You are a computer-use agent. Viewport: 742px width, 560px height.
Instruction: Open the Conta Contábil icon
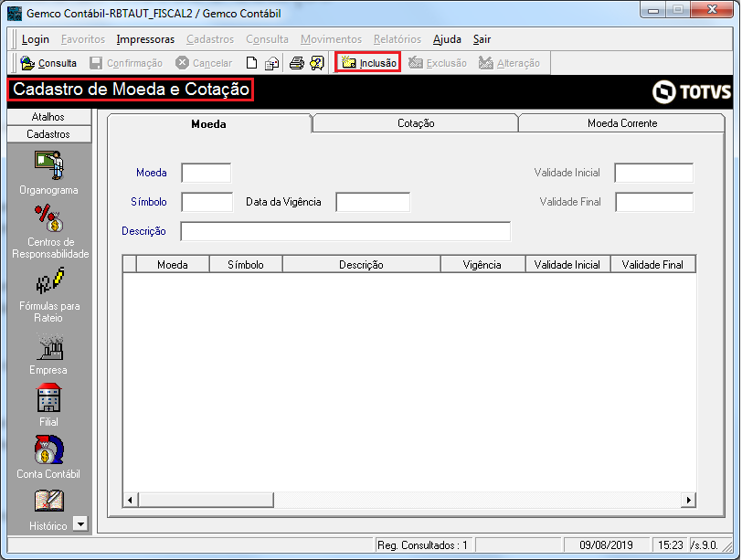click(x=48, y=449)
